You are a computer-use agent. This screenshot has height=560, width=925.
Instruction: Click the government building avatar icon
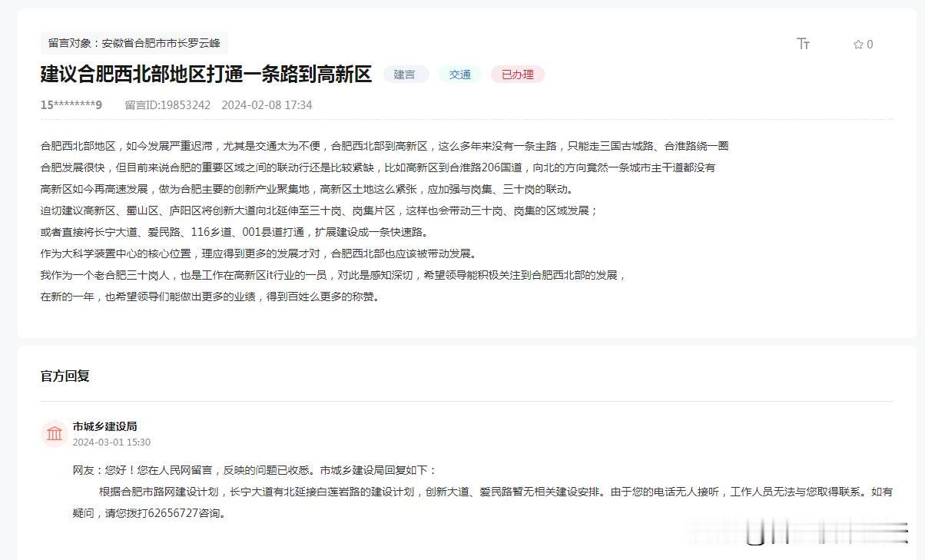pyautogui.click(x=55, y=434)
